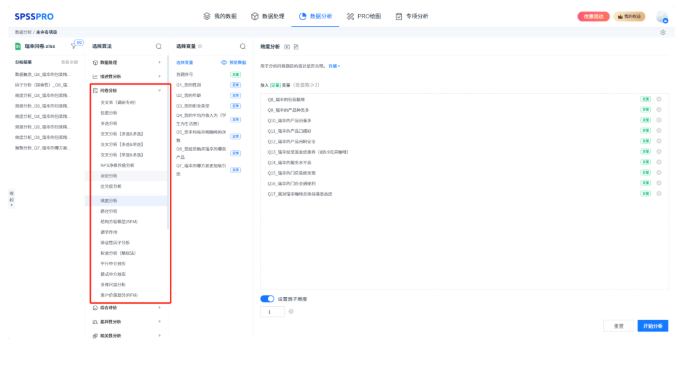Collapse the 问卷分析 category chevron
This screenshot has height=391, width=691.
160,90
